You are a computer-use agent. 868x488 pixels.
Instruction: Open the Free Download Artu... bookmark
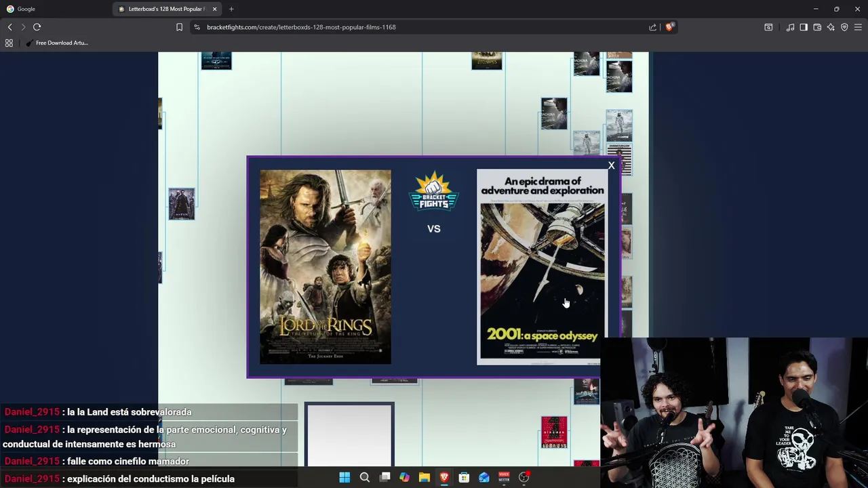click(57, 43)
